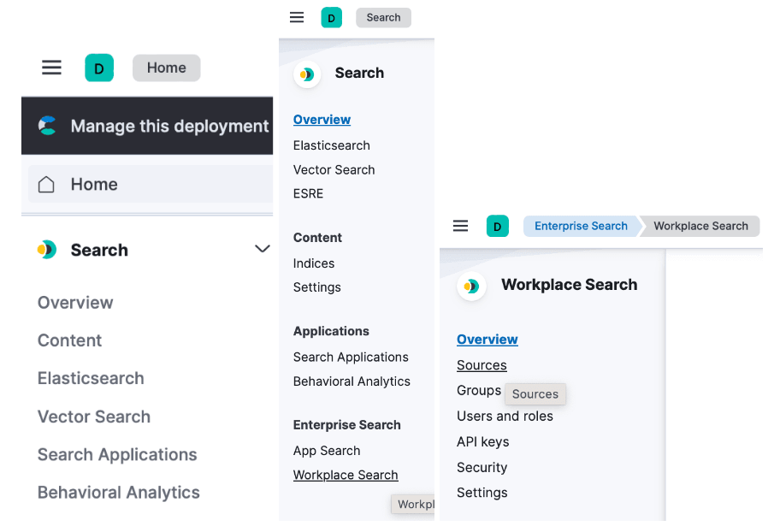Click the Workplace Search breadcrumb
780x532 pixels.
(700, 226)
